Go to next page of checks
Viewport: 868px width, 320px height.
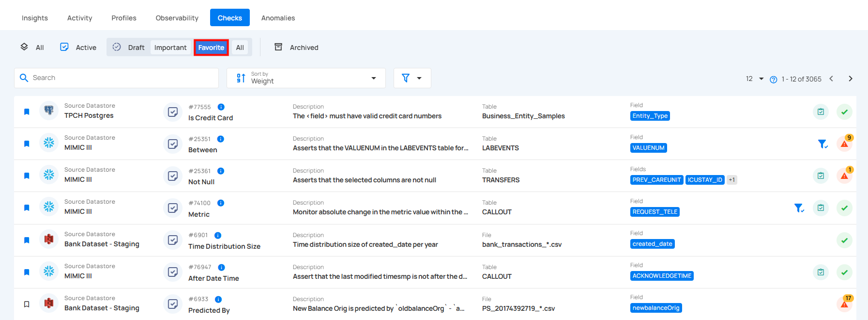(x=851, y=79)
